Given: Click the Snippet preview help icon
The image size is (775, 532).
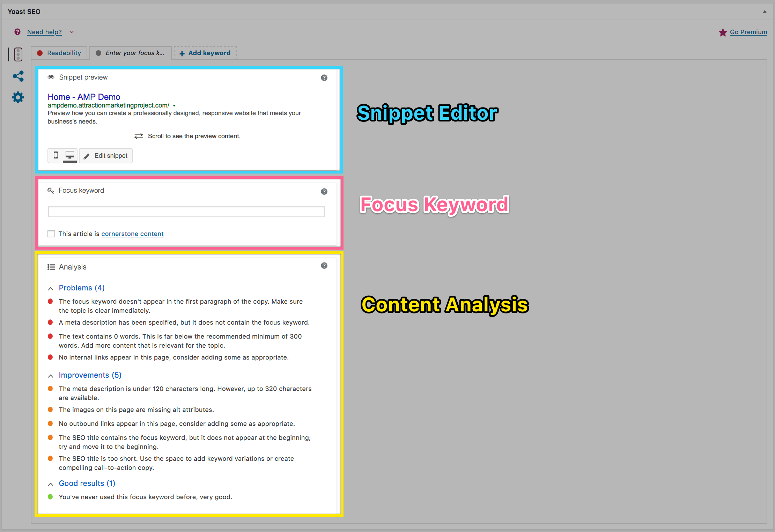Looking at the screenshot, I should click(x=324, y=77).
